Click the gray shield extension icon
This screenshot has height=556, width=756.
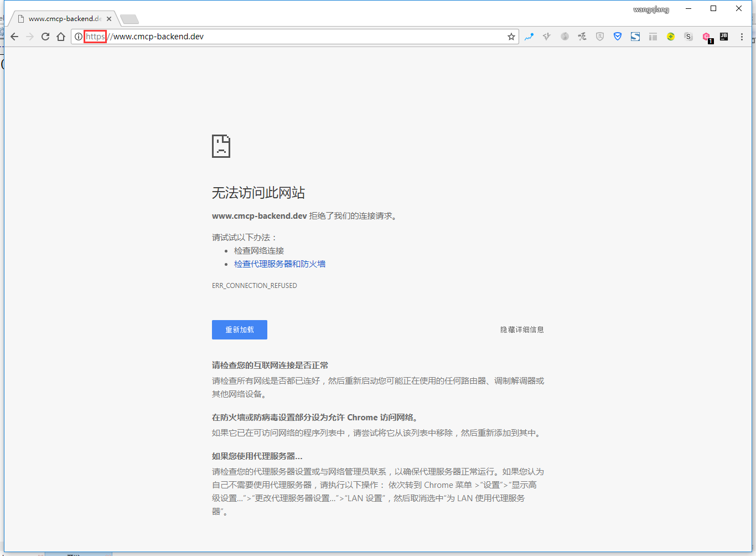point(600,37)
